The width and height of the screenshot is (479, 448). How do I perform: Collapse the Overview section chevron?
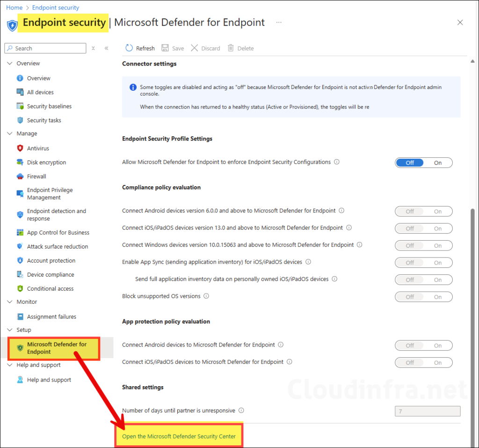[10, 63]
